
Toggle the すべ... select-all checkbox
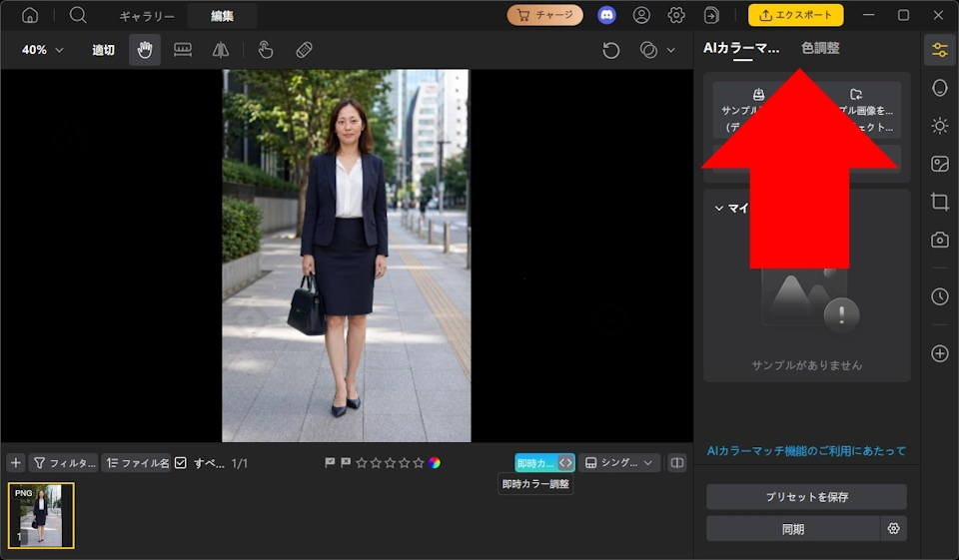(x=181, y=463)
